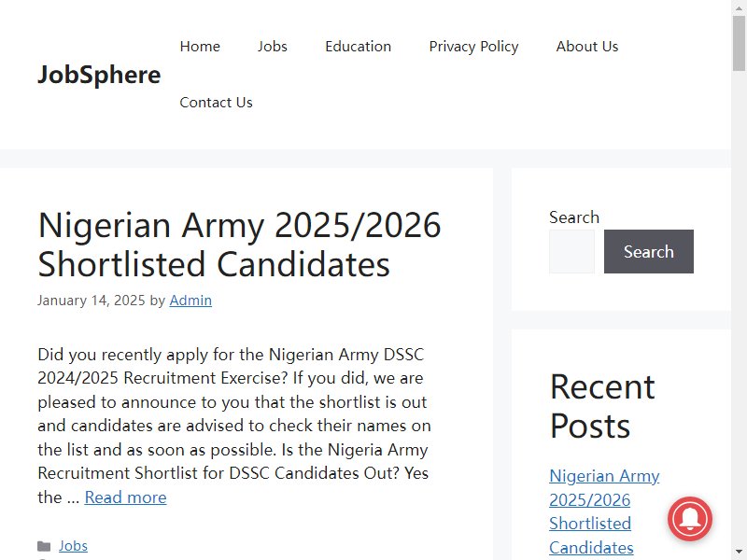Screen dimensions: 747x560
Task: Open the Jobs menu item
Action: tap(273, 46)
